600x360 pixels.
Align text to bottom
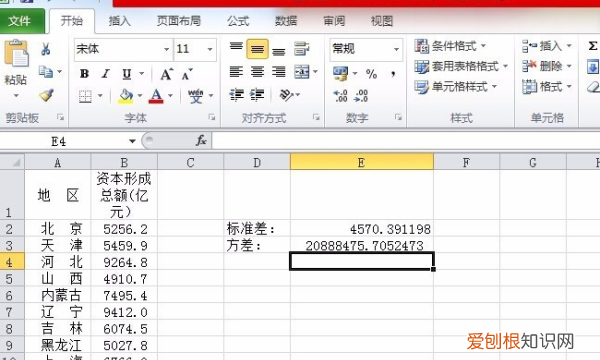[279, 50]
